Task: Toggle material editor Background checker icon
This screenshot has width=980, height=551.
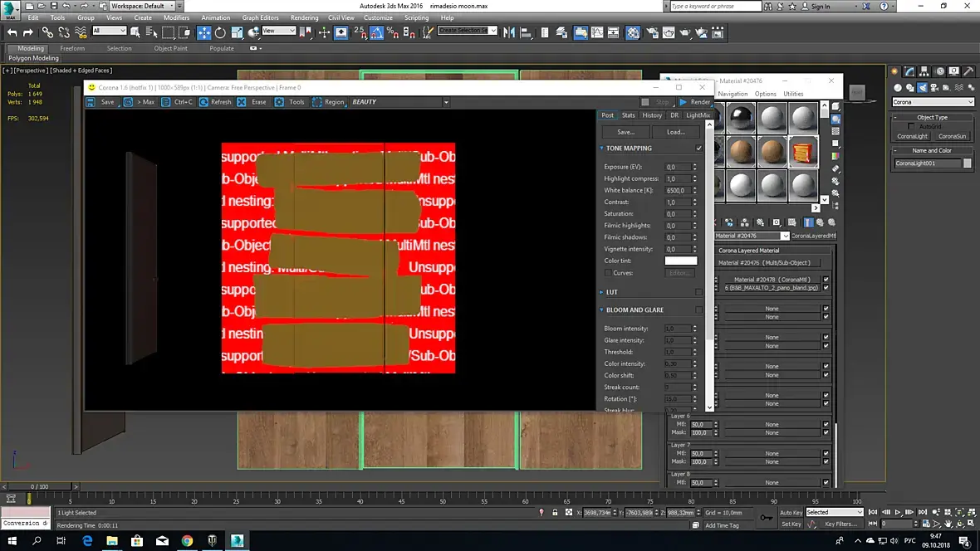Action: click(835, 131)
